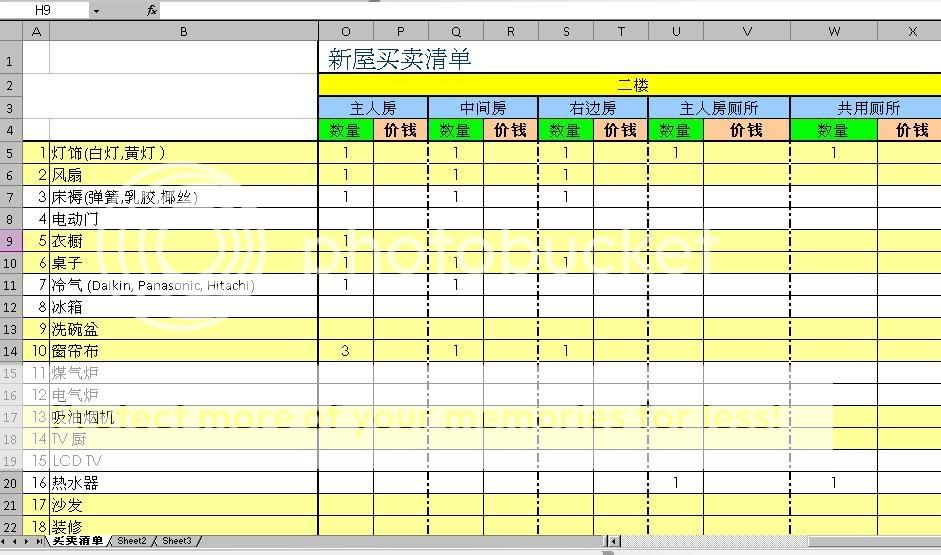Viewport: 941px width, 555px height.
Task: Select the 买卖清单 sheet tab
Action: click(x=78, y=541)
